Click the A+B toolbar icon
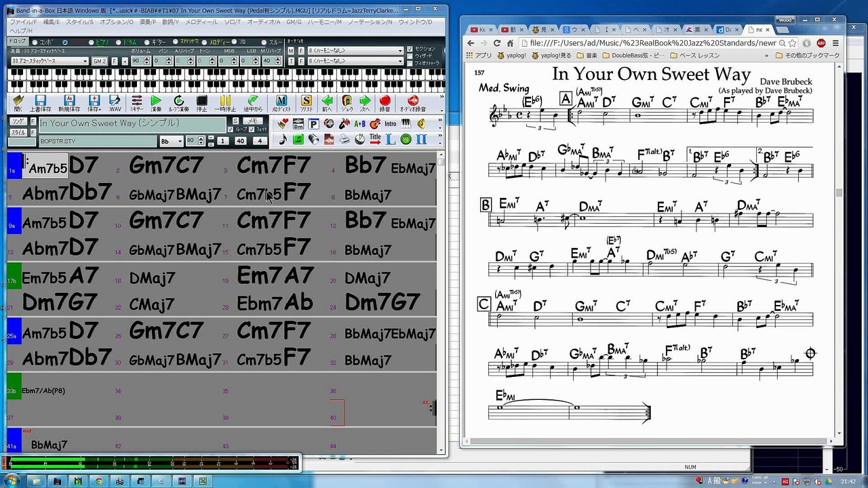 359,124
